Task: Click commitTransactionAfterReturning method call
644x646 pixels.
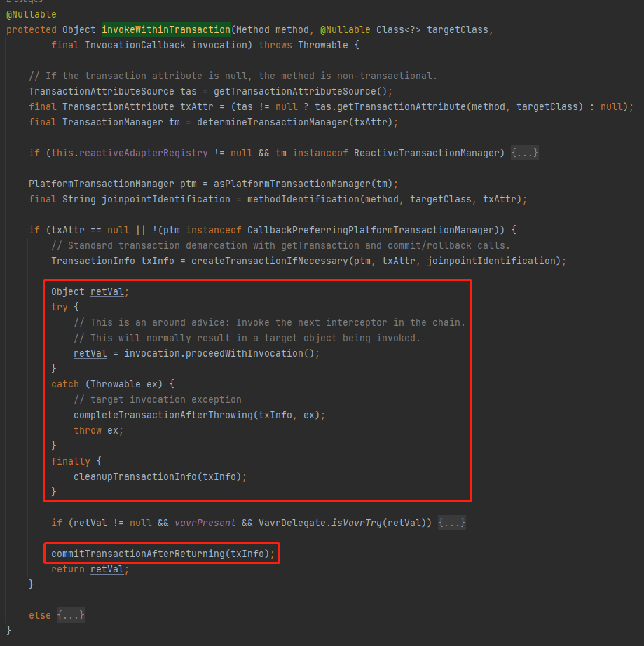Action: [138, 554]
